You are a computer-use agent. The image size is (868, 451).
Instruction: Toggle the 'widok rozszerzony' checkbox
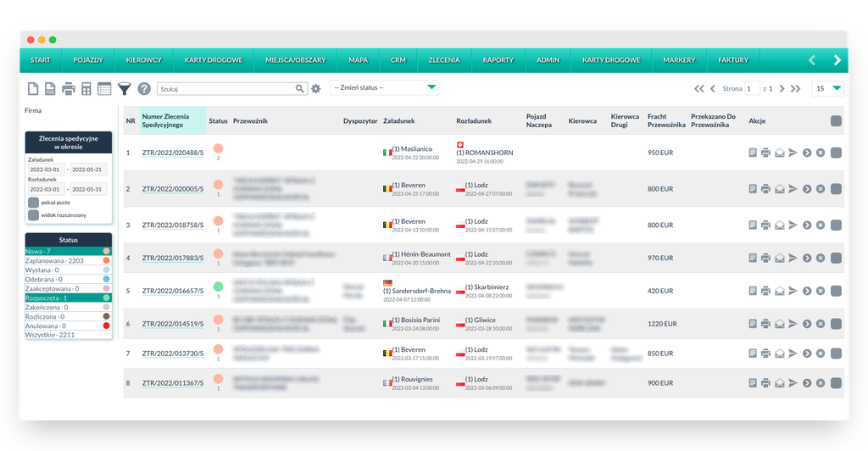pos(34,215)
